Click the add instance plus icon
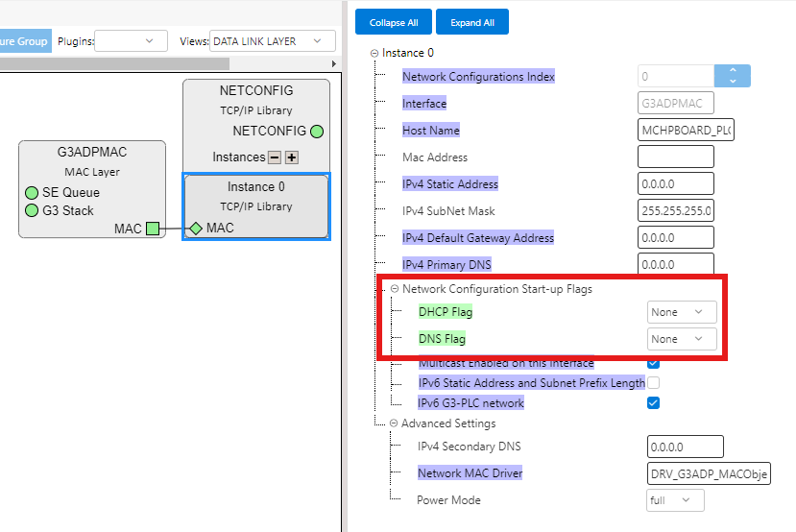This screenshot has height=532, width=796. (x=293, y=157)
